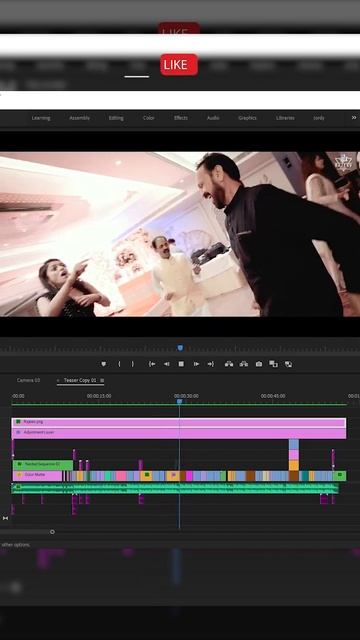The image size is (360, 640).
Task: Select the last green clip in timeline
Action: click(x=340, y=476)
